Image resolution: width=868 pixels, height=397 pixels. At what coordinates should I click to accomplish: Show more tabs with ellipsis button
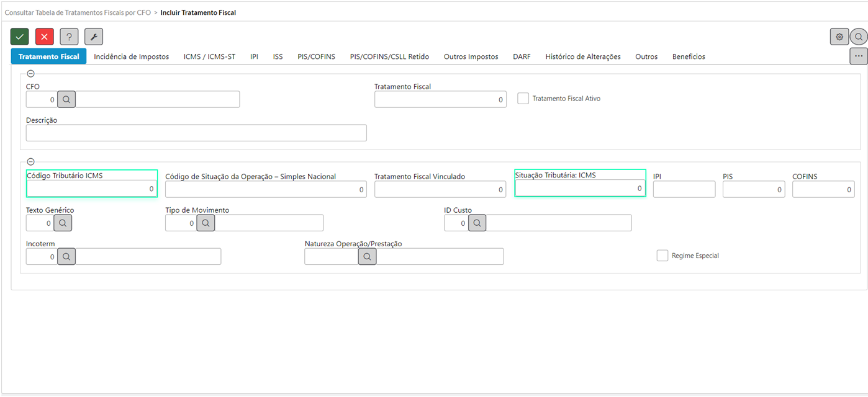[x=859, y=56]
